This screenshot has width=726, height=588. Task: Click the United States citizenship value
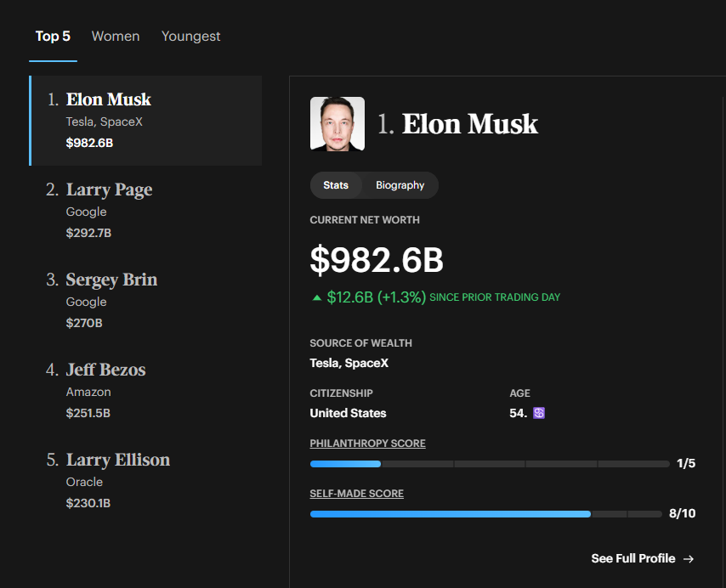348,413
